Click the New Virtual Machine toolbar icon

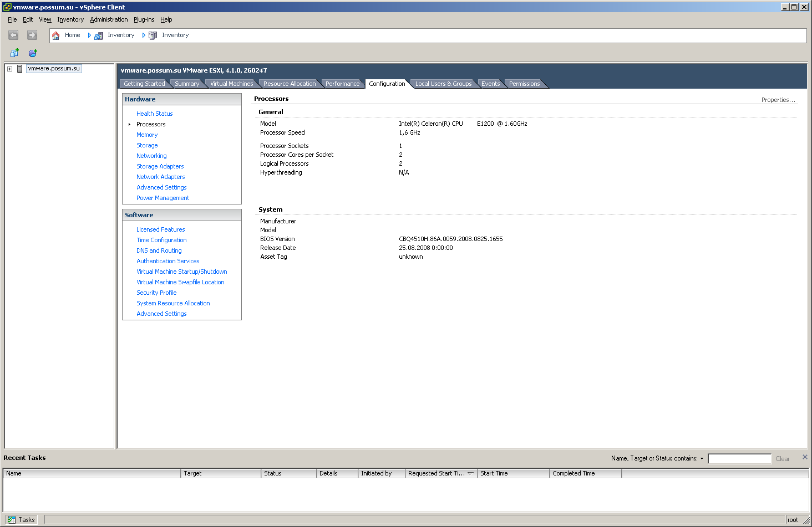pos(14,53)
